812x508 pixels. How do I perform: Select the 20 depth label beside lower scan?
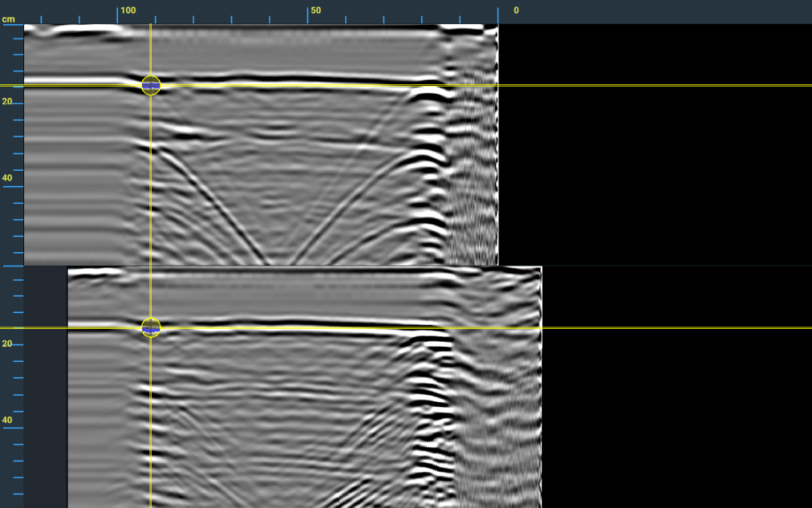[7, 344]
